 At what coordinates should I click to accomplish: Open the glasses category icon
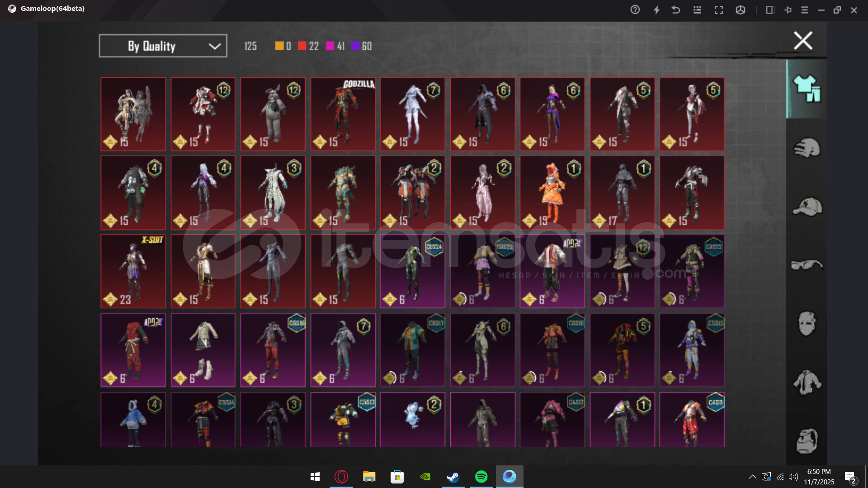pyautogui.click(x=807, y=265)
